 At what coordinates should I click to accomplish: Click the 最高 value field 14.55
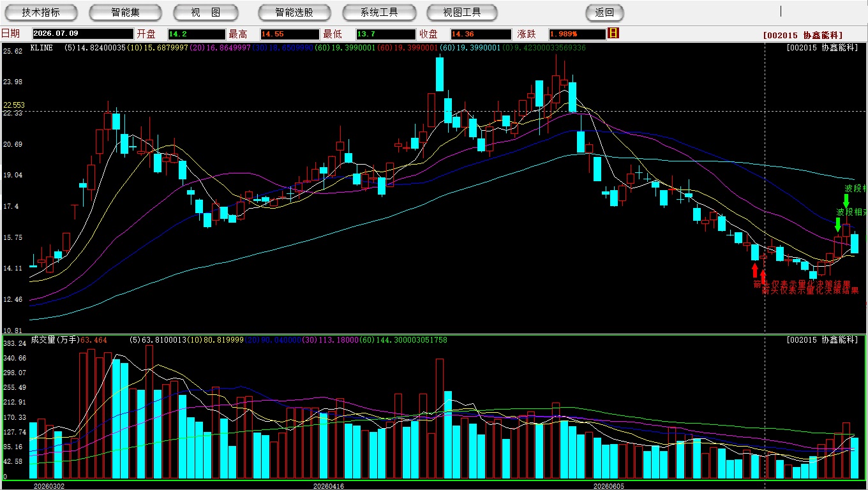290,34
